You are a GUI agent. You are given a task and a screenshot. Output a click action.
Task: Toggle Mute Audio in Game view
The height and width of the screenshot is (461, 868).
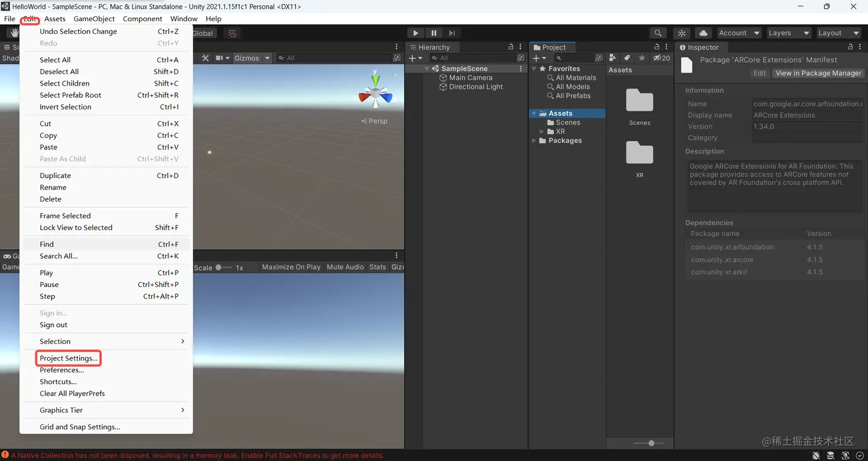coord(345,268)
